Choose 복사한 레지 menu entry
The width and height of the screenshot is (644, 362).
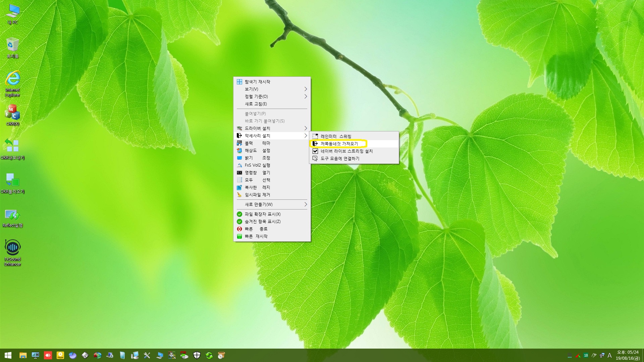point(272,187)
